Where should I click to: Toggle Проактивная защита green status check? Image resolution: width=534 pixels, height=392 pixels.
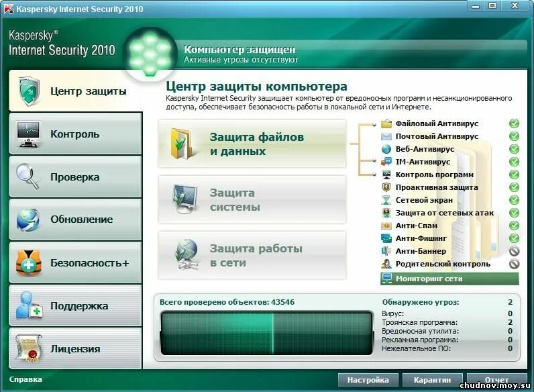[x=515, y=187]
